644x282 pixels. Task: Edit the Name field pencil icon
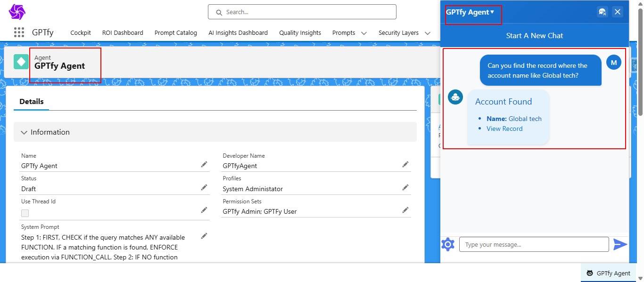coord(204,164)
